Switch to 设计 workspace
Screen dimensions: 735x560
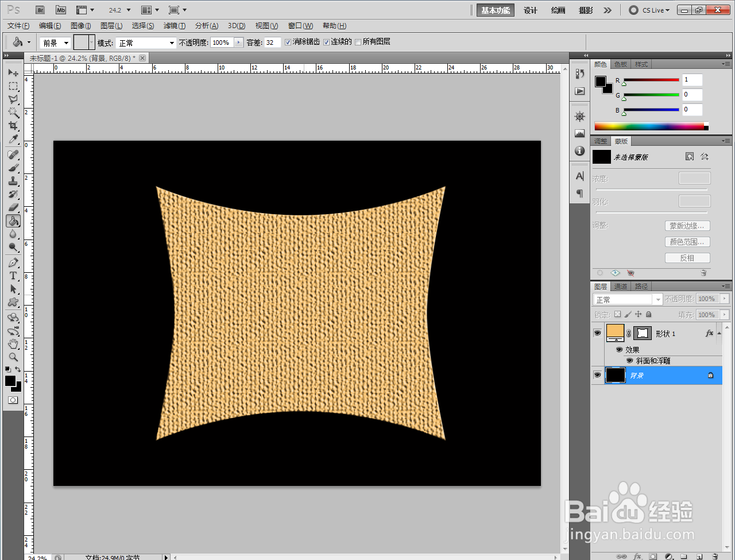coord(531,10)
